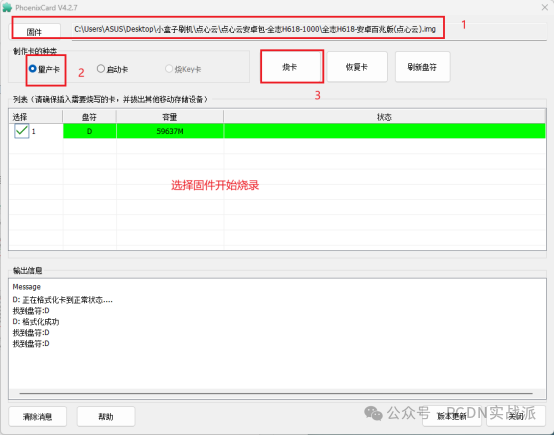Screen dimensions: 554x435
Task: Click the 清除消息 clear messages button
Action: pos(37,417)
